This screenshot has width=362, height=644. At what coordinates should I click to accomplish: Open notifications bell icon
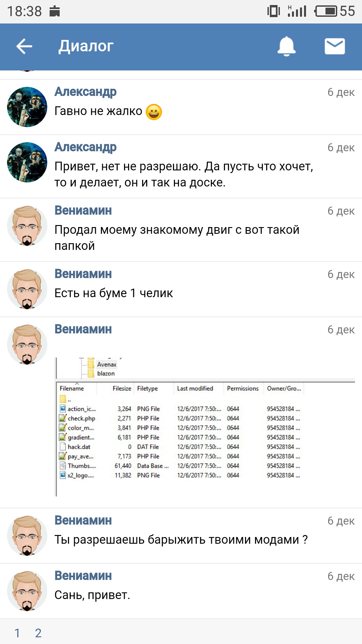(x=286, y=46)
